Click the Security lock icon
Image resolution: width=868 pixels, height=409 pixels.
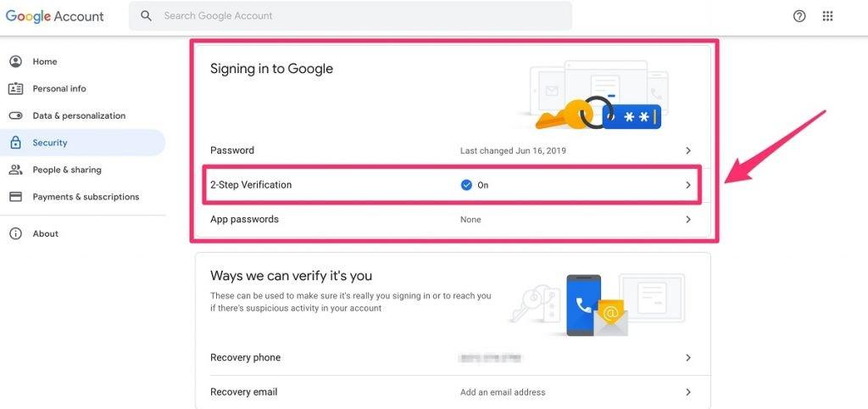(x=15, y=143)
